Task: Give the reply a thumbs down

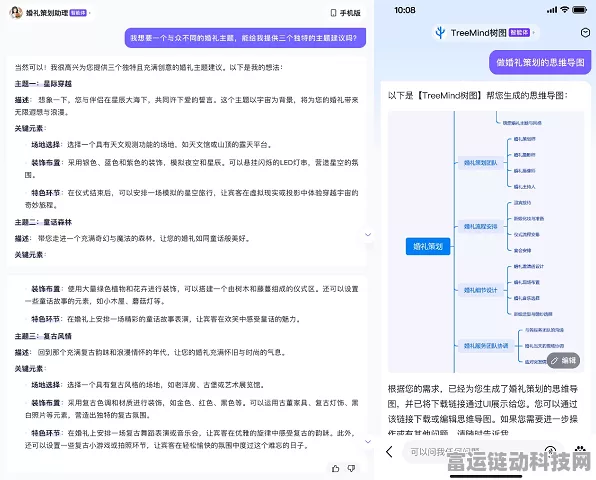Action: click(x=351, y=468)
